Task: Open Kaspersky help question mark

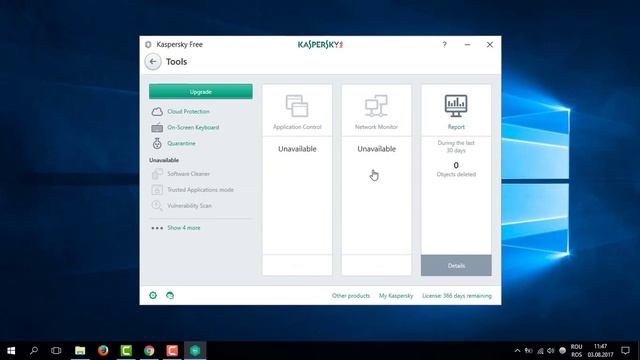Action: 444,44
